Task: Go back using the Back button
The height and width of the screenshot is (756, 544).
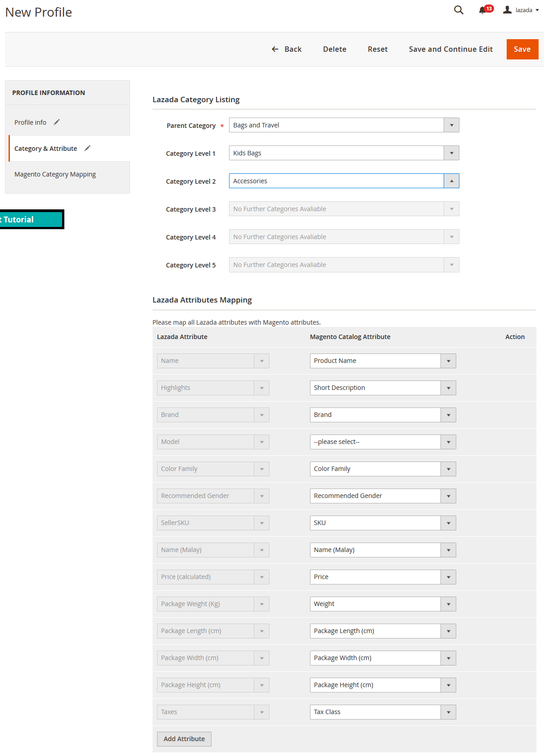Action: [287, 49]
